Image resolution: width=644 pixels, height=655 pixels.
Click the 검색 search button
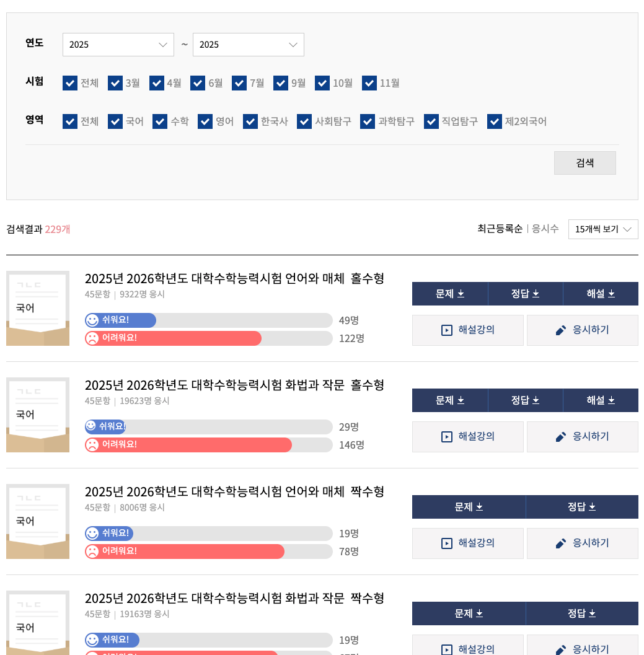(584, 162)
